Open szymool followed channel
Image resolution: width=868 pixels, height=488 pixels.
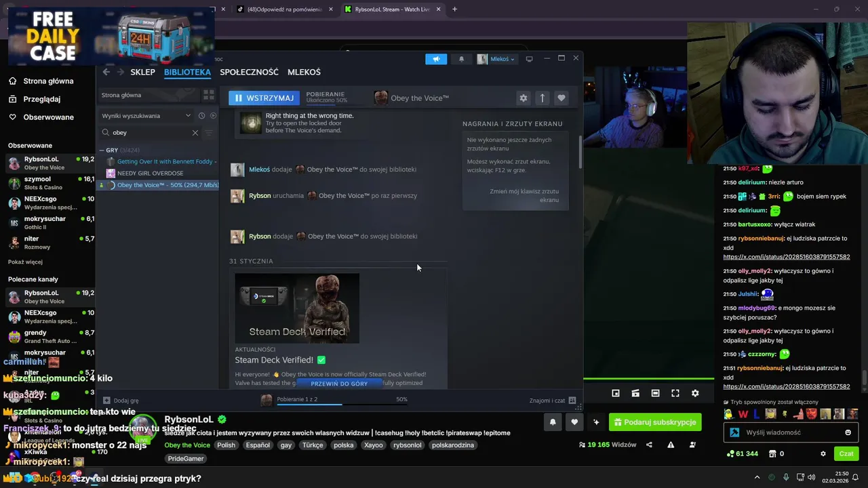pos(50,183)
